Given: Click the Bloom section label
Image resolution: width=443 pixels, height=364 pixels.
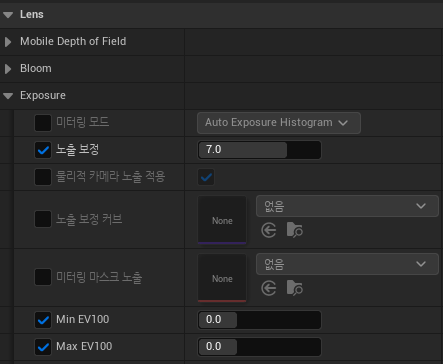Looking at the screenshot, I should 36,68.
